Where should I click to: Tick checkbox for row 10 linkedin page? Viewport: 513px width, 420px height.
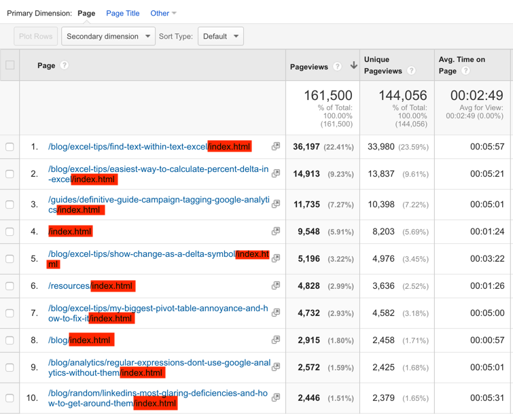pyautogui.click(x=10, y=398)
